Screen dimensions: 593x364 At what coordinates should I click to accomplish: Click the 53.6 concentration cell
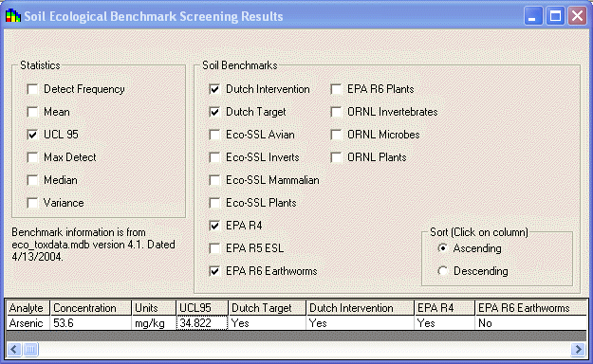(91, 323)
